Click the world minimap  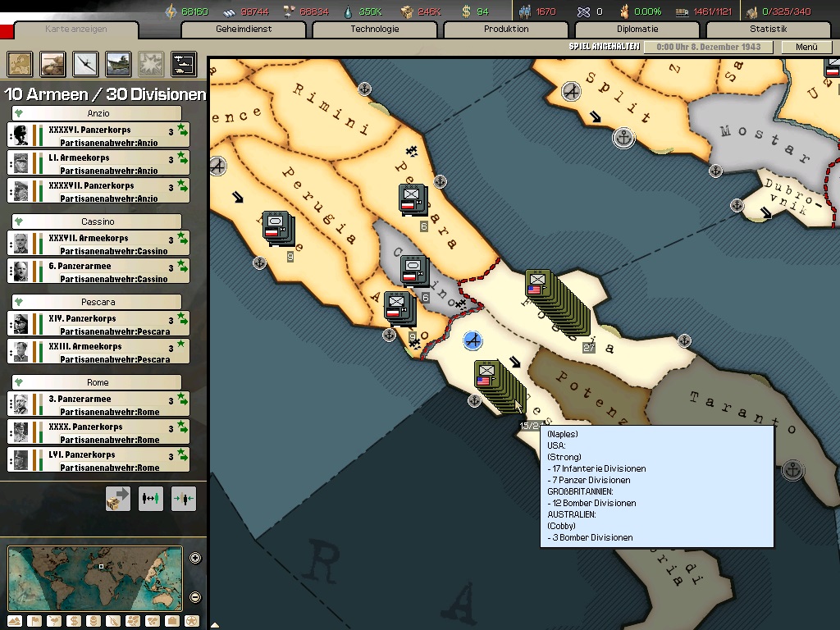(95, 578)
